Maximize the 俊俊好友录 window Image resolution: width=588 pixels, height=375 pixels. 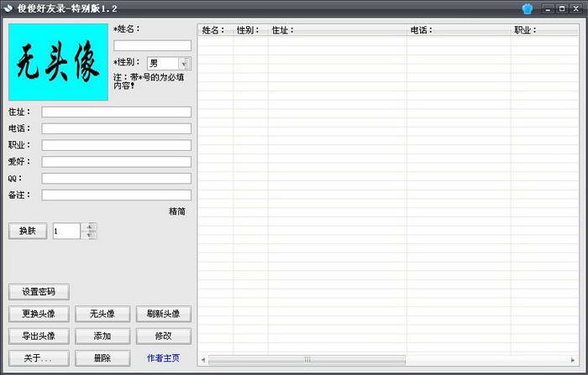pos(562,8)
